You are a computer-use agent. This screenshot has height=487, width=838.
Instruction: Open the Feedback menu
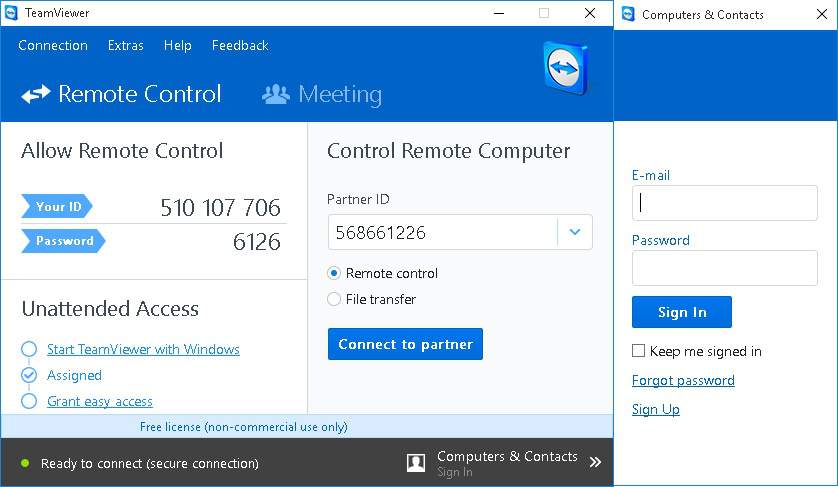(x=240, y=45)
